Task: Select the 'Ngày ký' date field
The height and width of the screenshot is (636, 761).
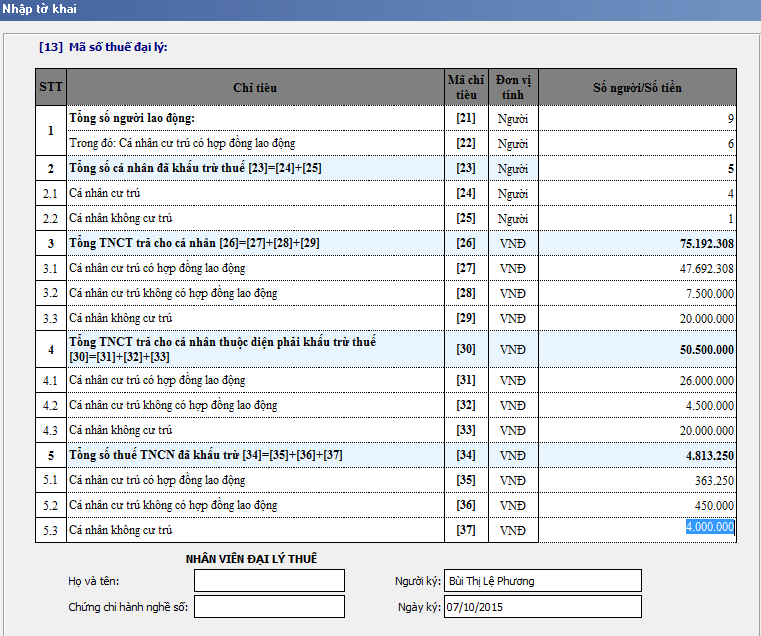Action: (x=542, y=607)
